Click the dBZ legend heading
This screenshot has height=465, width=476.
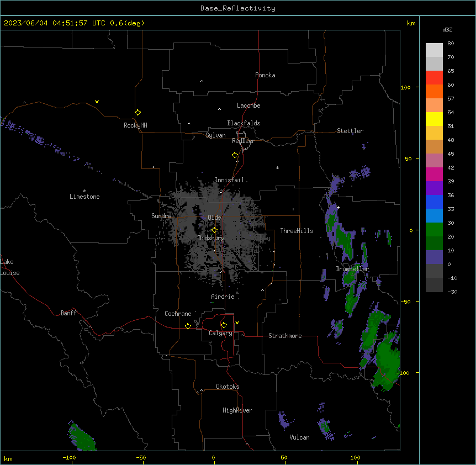point(447,29)
